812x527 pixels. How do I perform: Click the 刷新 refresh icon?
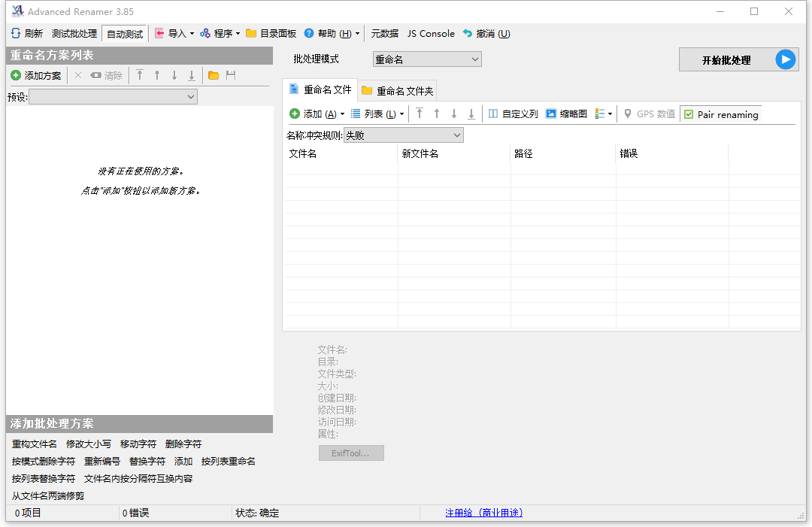point(16,34)
